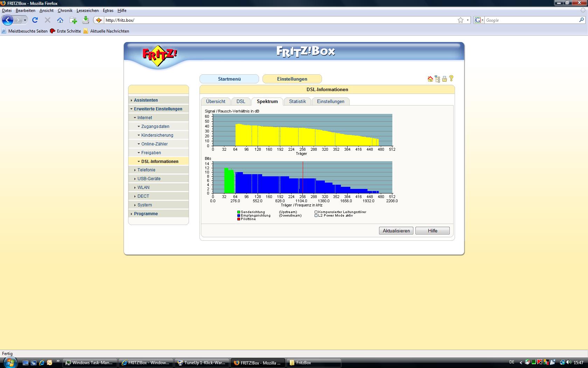Open the Lesezeichen menu
This screenshot has width=588, height=368.
click(x=87, y=11)
